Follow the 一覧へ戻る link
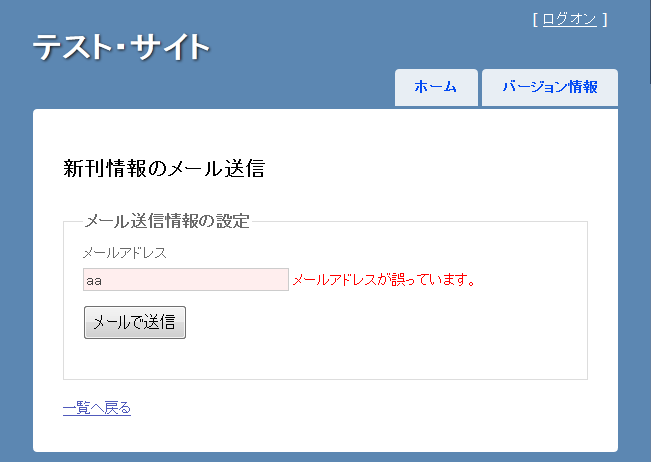Image resolution: width=651 pixels, height=462 pixels. [x=97, y=408]
